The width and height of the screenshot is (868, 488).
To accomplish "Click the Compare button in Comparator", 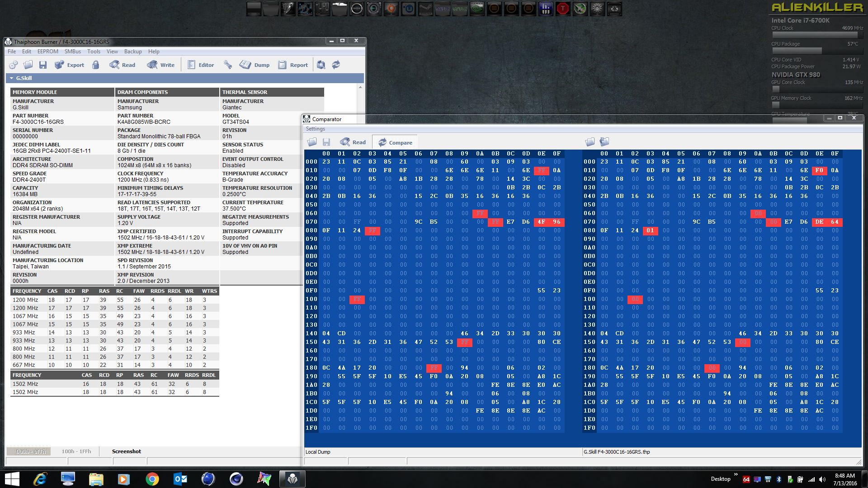I will (395, 142).
